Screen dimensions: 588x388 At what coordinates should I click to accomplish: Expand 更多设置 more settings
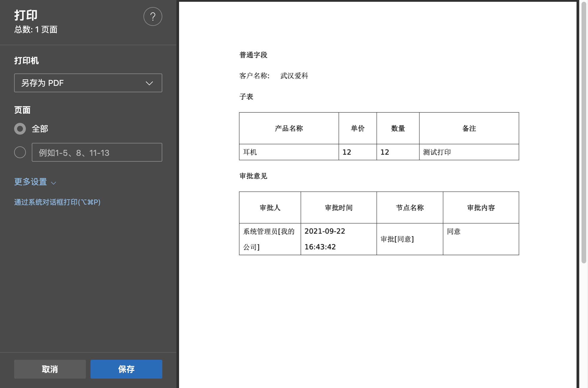click(x=31, y=182)
